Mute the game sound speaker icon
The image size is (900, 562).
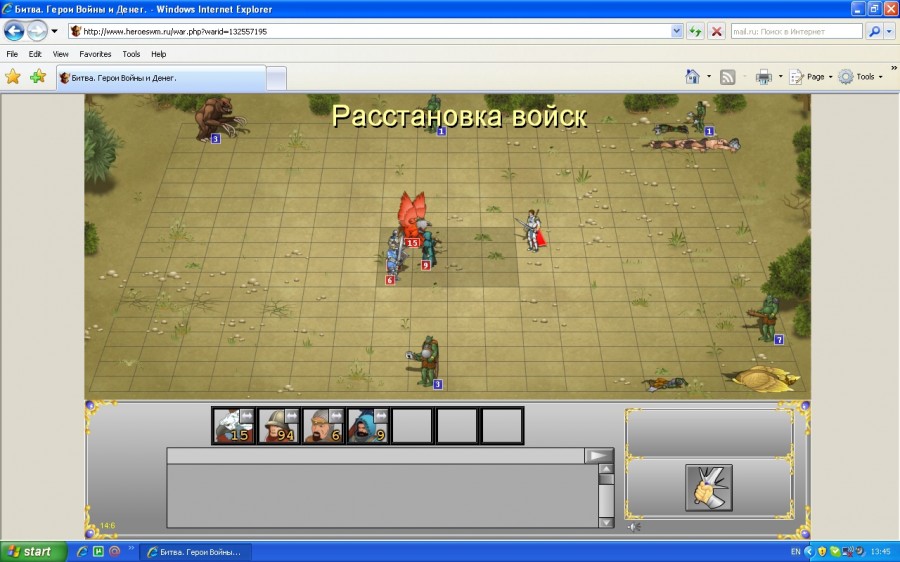(x=634, y=526)
